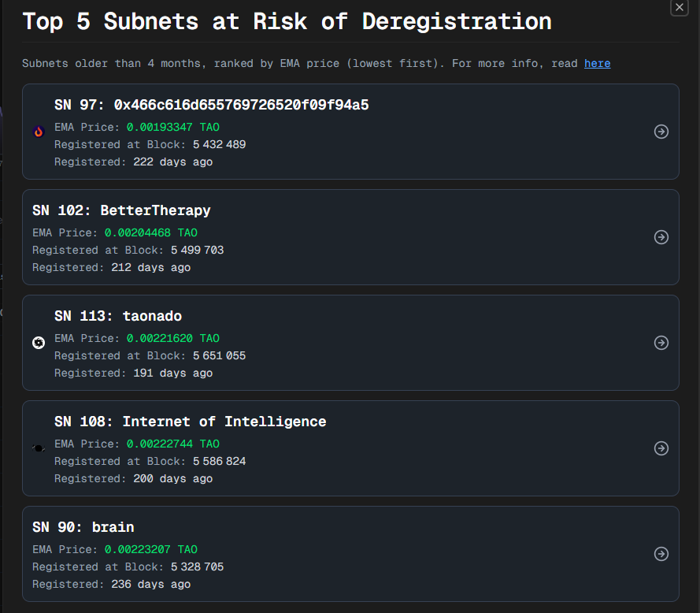Image resolution: width=700 pixels, height=613 pixels.
Task: Click the flame logo of SN 97
Action: tap(39, 132)
